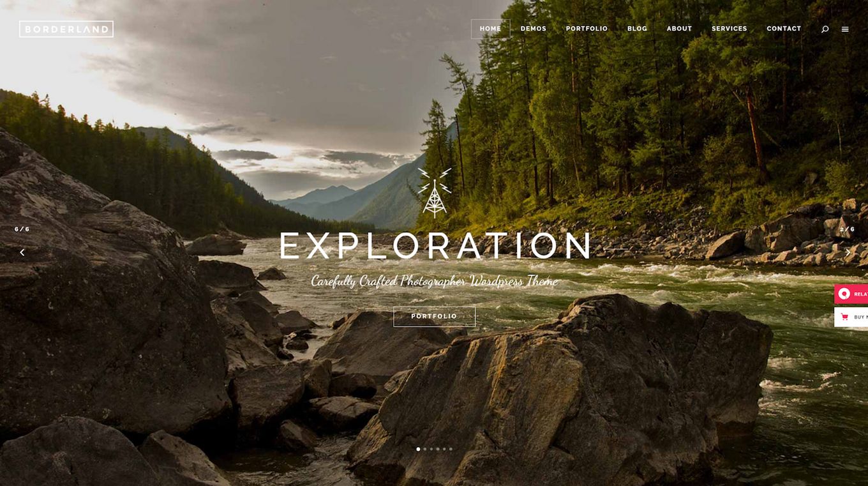This screenshot has height=486, width=868.
Task: Click the radio tower emblem icon
Action: [435, 192]
